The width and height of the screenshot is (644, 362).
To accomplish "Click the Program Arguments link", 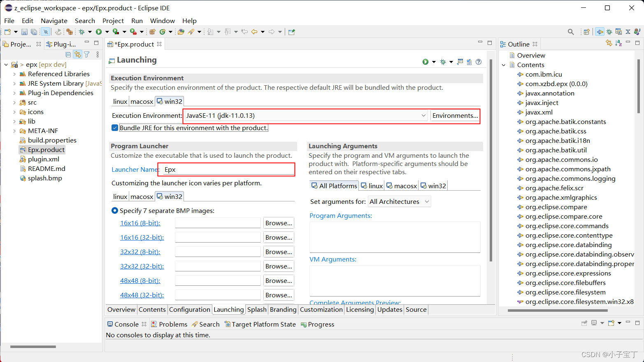I will click(x=341, y=215).
